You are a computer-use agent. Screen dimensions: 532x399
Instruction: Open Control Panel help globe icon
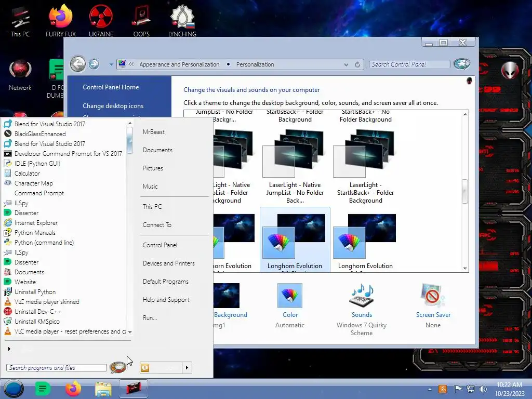(462, 64)
